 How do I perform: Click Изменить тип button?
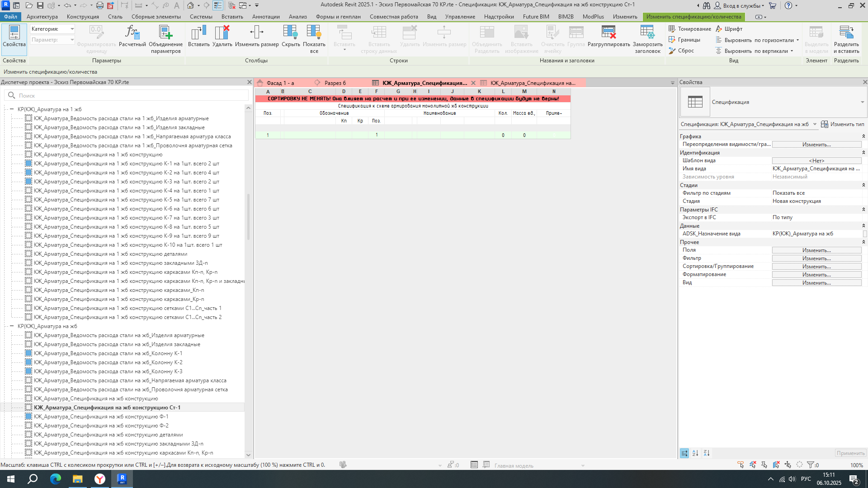tap(843, 124)
